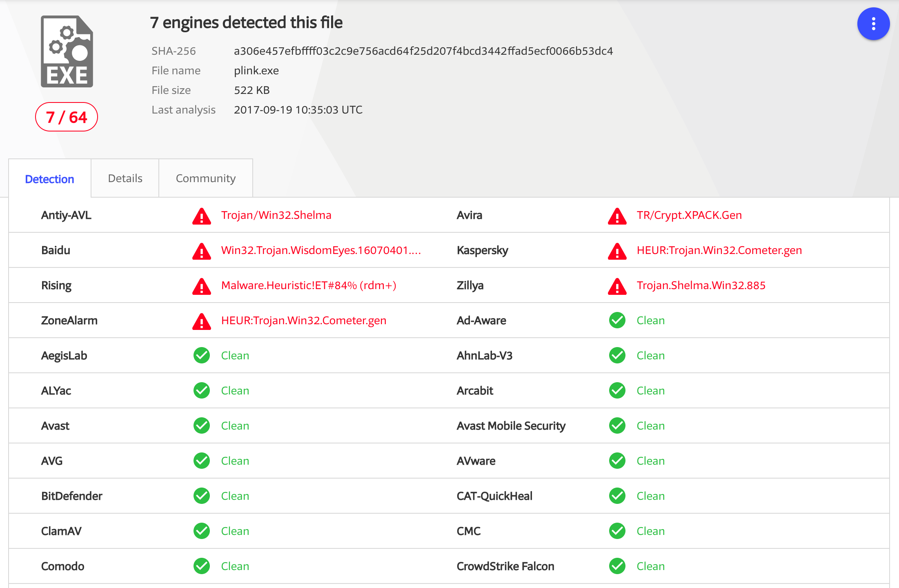Click the warning icon in the Avira row
Image resolution: width=899 pixels, height=588 pixels.
[x=617, y=216]
